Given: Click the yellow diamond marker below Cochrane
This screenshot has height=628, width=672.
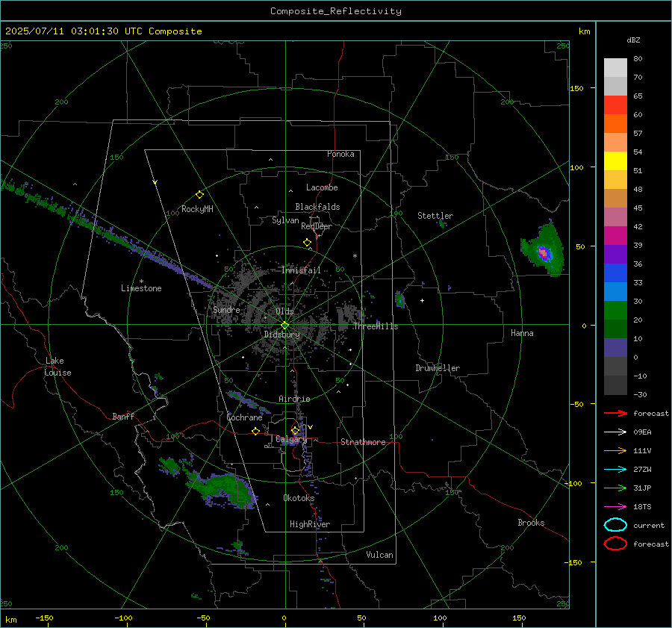Looking at the screenshot, I should coord(255,432).
